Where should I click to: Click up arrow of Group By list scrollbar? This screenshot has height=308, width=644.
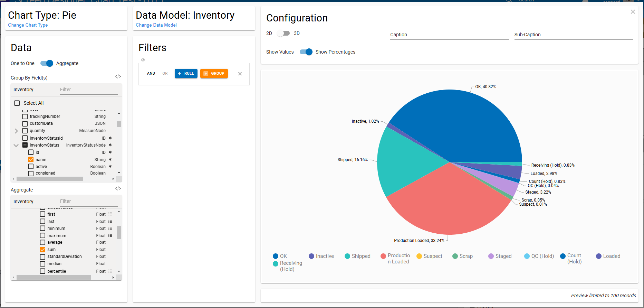(119, 113)
